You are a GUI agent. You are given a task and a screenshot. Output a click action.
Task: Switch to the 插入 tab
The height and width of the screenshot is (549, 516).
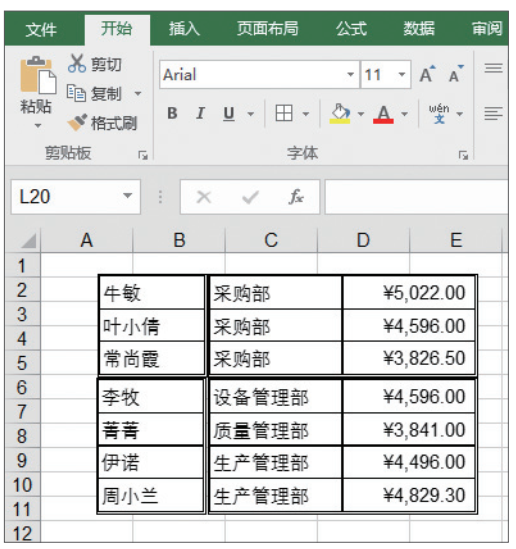[x=184, y=29]
